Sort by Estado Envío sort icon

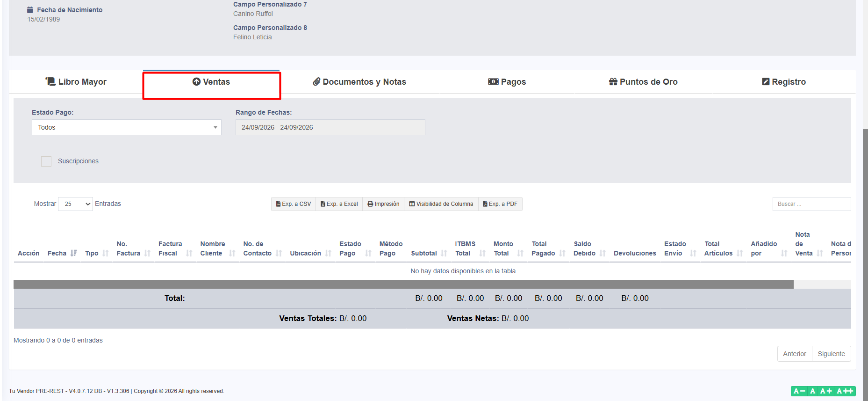click(x=693, y=253)
